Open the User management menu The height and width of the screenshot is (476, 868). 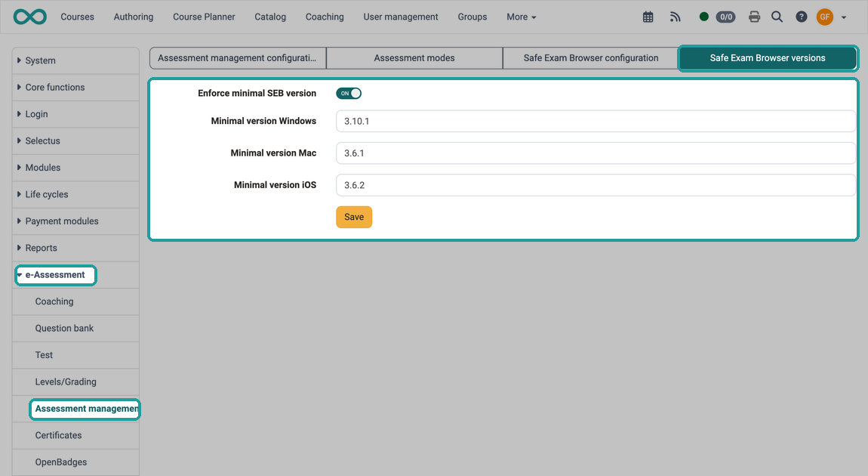(400, 17)
